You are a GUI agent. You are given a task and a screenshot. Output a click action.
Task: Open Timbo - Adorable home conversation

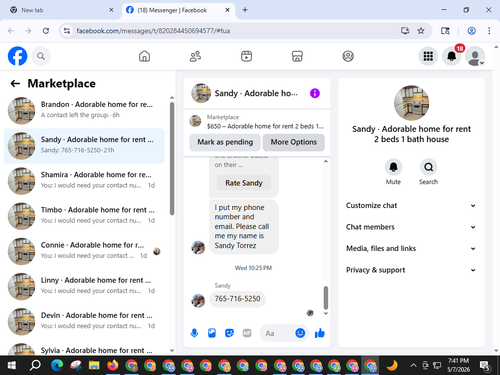tap(84, 216)
